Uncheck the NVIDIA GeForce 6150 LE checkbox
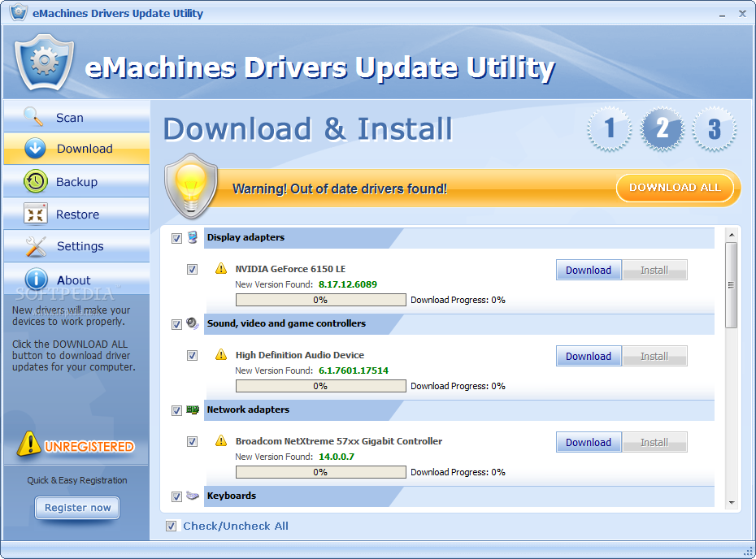Screen dimensions: 756x559 tap(192, 269)
